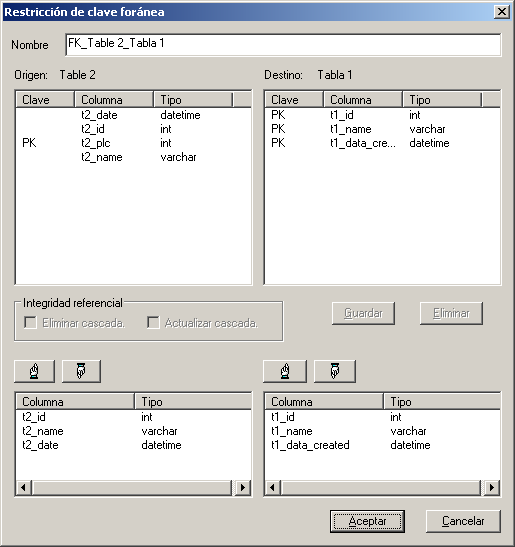Click Columna header of lower origin list
The height and width of the screenshot is (547, 515).
tap(75, 402)
